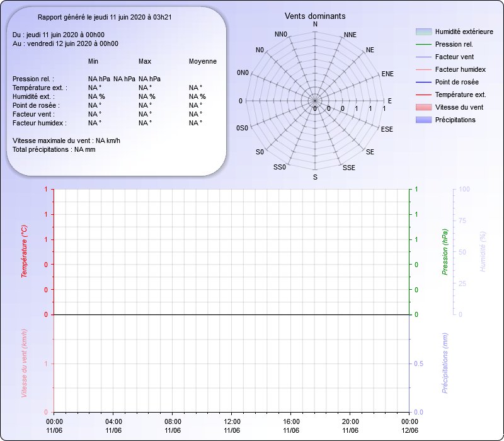504x441 pixels.
Task: Select the 'Rapport généré le jeudi 11 juin 2020' heading
Action: pyautogui.click(x=105, y=17)
